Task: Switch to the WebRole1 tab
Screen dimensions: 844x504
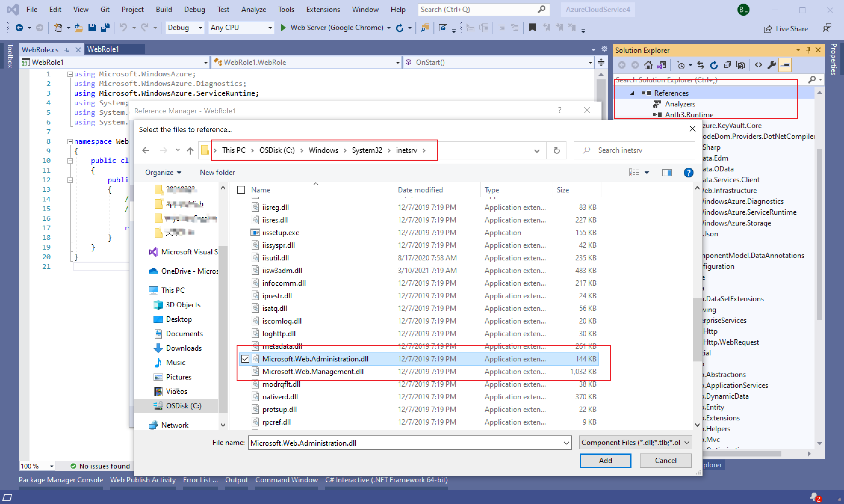Action: 103,49
